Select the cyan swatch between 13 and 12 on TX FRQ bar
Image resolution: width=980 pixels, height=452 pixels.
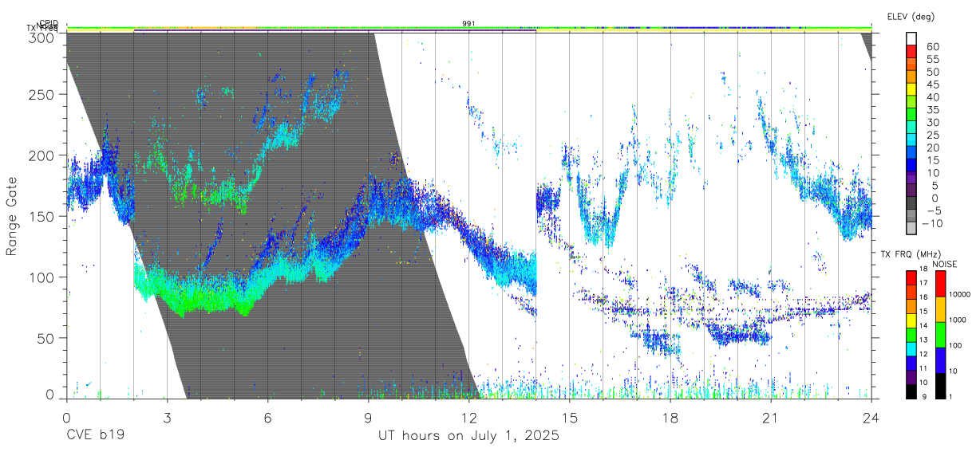point(911,348)
